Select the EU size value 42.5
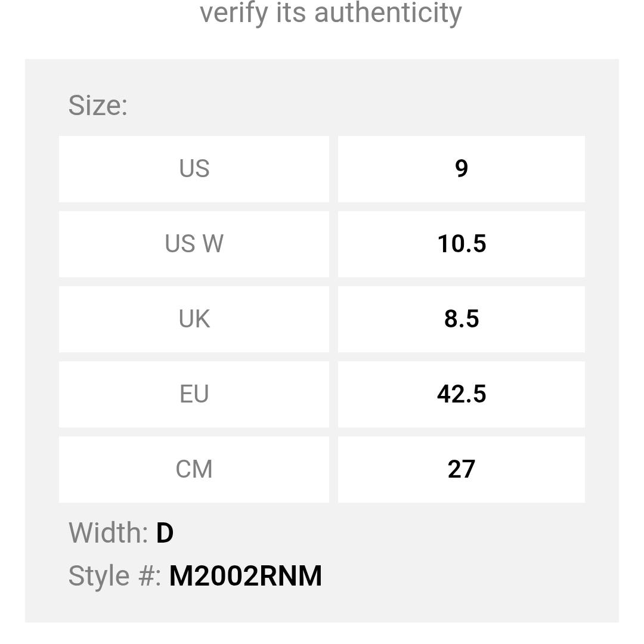Viewport: 644px width, 644px height. 461,394
